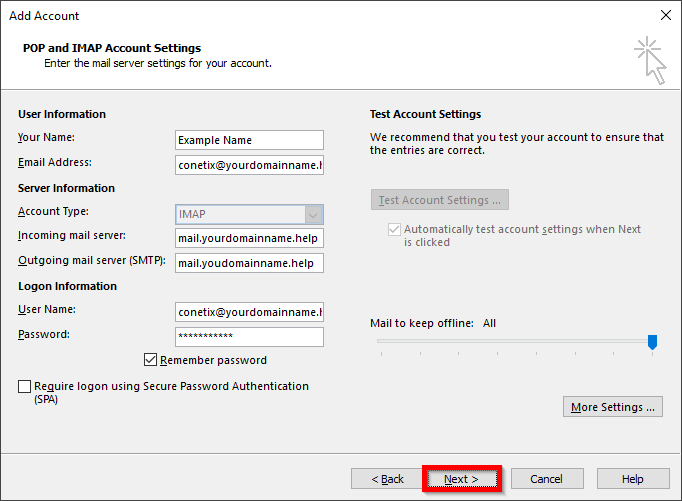Click the 'POP and IMAP Account Settings' heading
Viewport: 682px width, 501px height.
[x=112, y=48]
